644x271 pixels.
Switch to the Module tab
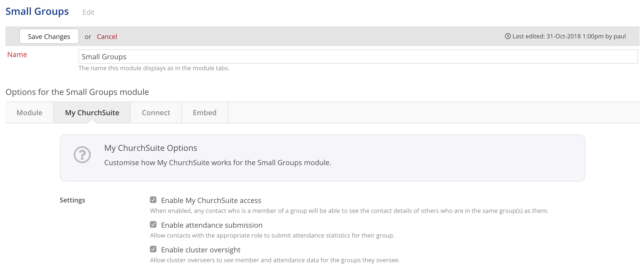(x=29, y=112)
